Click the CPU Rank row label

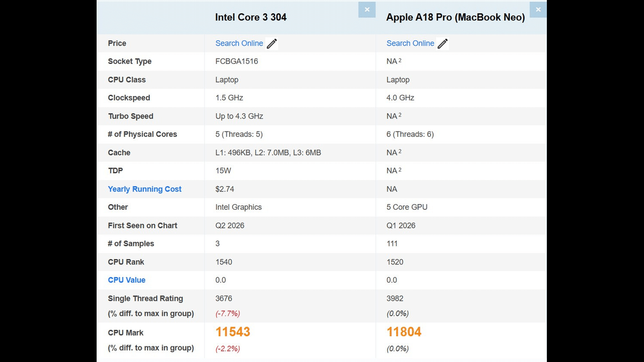[x=126, y=262]
